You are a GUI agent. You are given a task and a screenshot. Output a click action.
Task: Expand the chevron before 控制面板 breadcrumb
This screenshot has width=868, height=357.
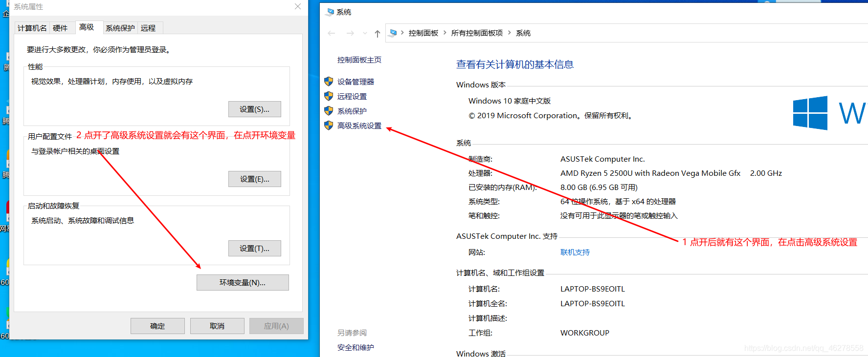[x=402, y=33]
